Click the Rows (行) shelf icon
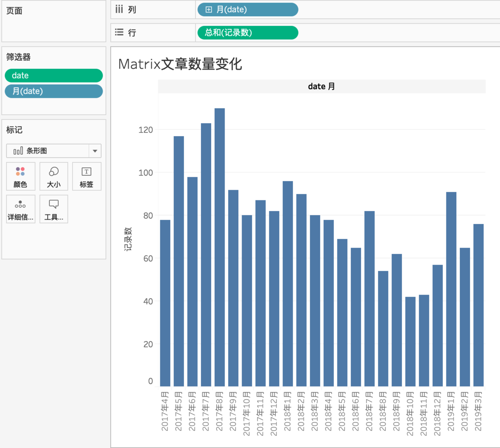 [x=119, y=32]
